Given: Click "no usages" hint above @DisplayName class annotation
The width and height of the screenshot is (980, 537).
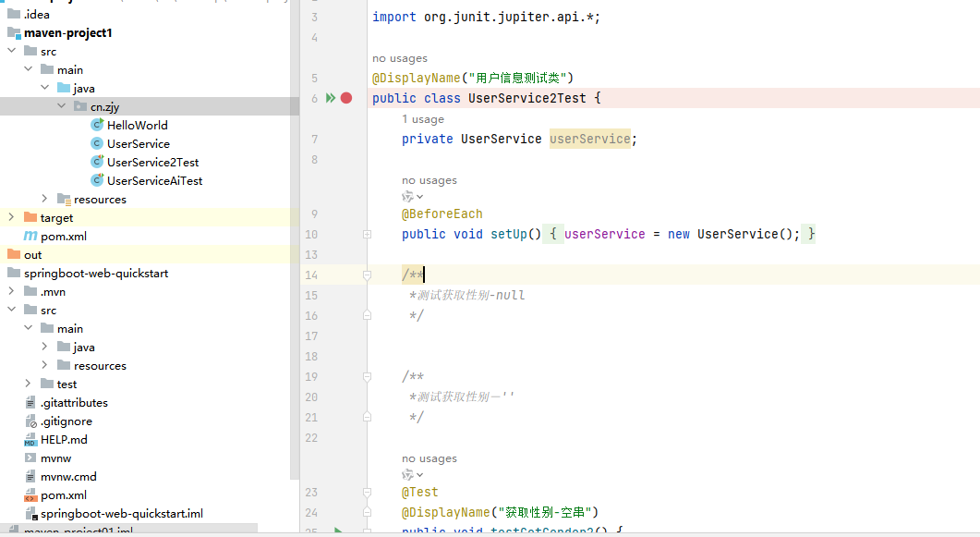Looking at the screenshot, I should pyautogui.click(x=399, y=58).
